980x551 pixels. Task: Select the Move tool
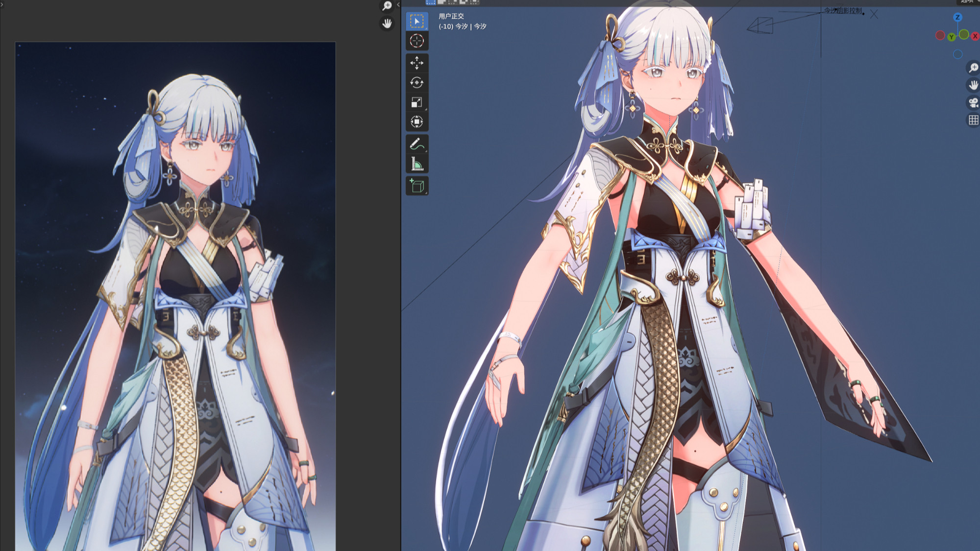pyautogui.click(x=417, y=63)
